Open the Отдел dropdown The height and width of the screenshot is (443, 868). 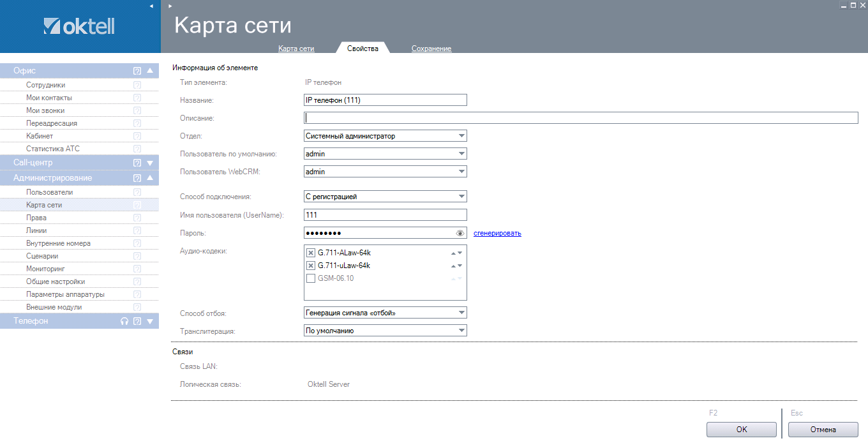[385, 136]
